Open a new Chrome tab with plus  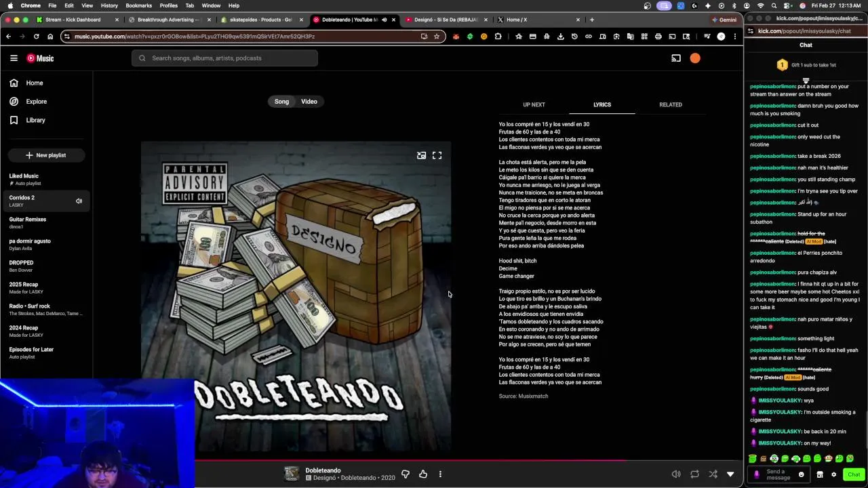(x=592, y=20)
